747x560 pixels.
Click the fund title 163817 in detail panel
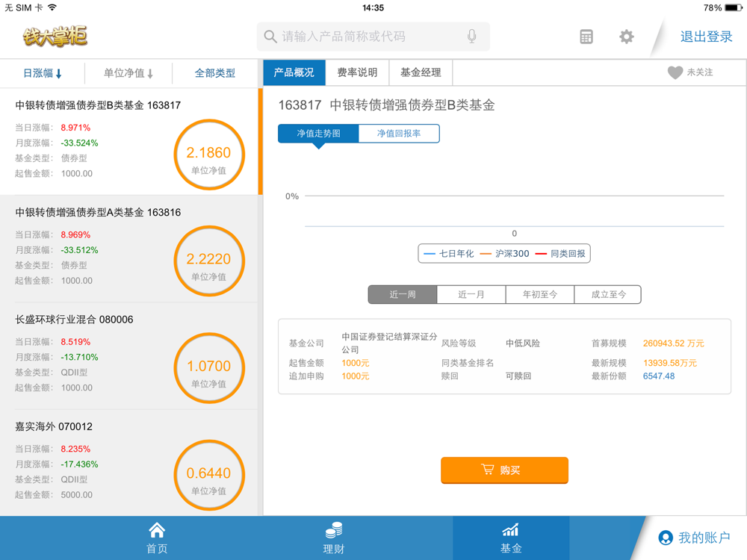coord(386,105)
